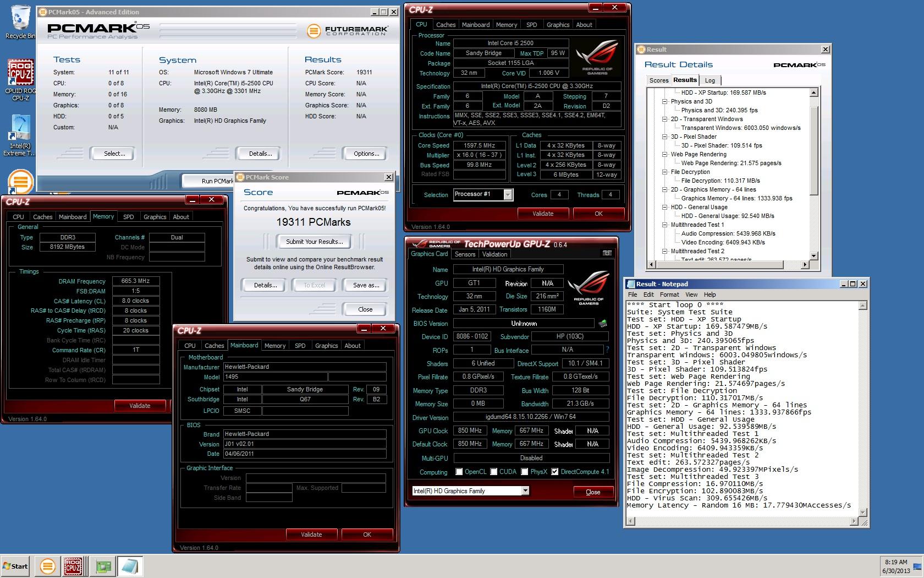Click the Core Speed value field
Image resolution: width=924 pixels, height=578 pixels.
point(479,145)
